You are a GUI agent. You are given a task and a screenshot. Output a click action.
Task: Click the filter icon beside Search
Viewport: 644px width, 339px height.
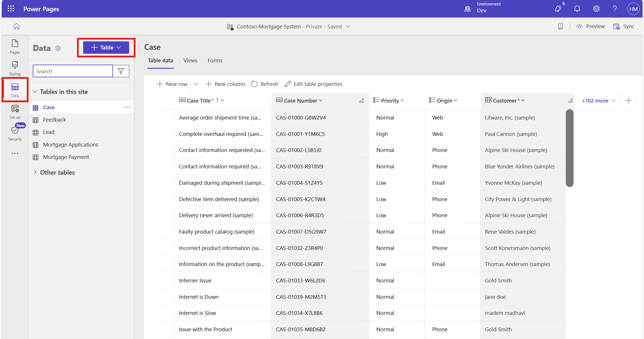(121, 71)
